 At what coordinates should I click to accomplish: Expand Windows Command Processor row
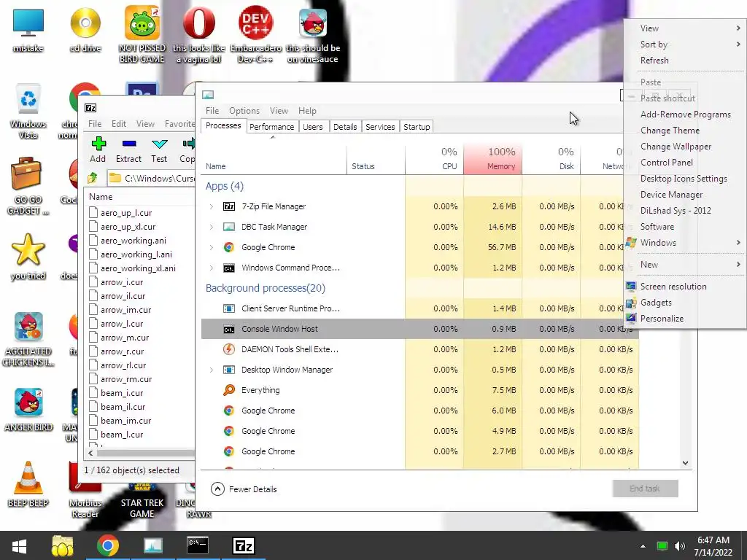pos(211,268)
